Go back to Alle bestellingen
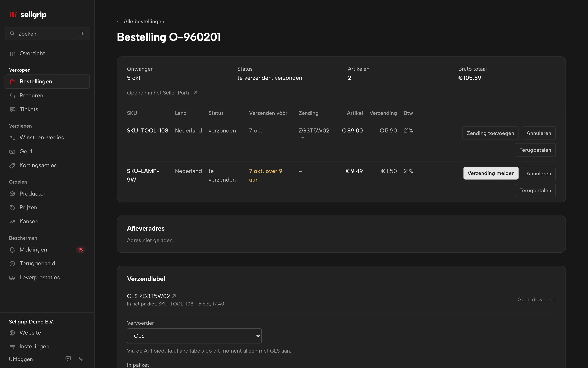Viewport: 588px width, 368px height. coord(140,21)
